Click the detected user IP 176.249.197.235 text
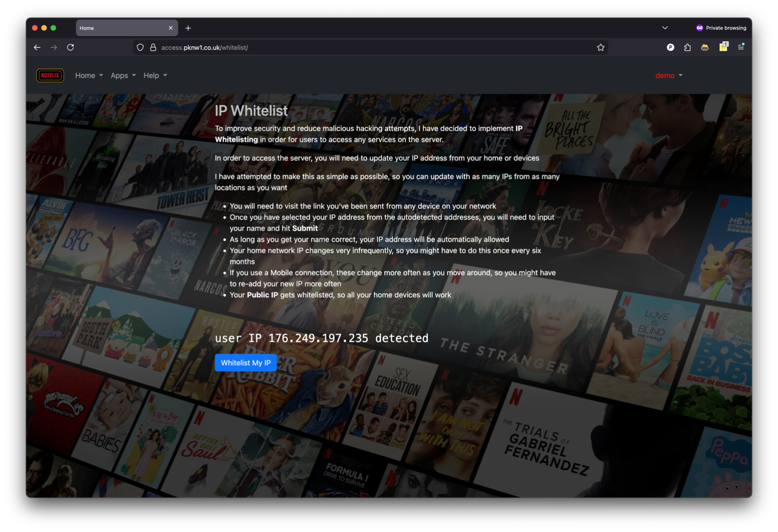Image resolution: width=778 pixels, height=532 pixels. (x=321, y=338)
